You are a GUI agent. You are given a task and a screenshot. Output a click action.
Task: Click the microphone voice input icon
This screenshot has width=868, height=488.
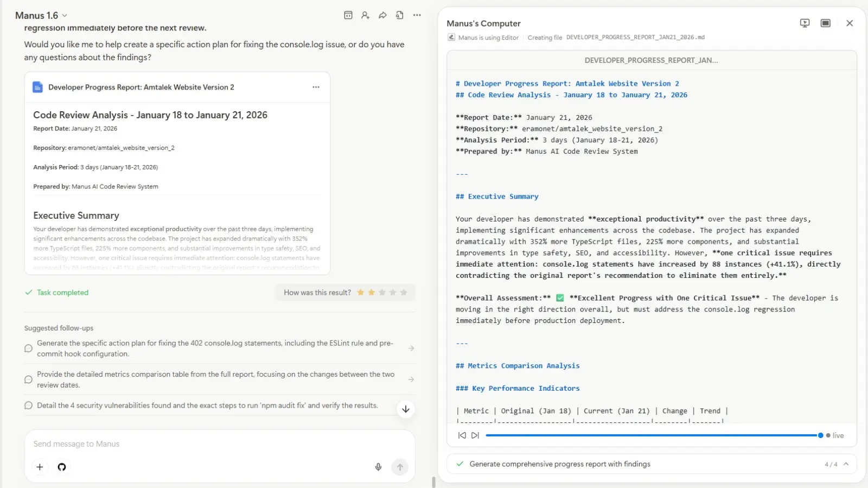pyautogui.click(x=378, y=467)
